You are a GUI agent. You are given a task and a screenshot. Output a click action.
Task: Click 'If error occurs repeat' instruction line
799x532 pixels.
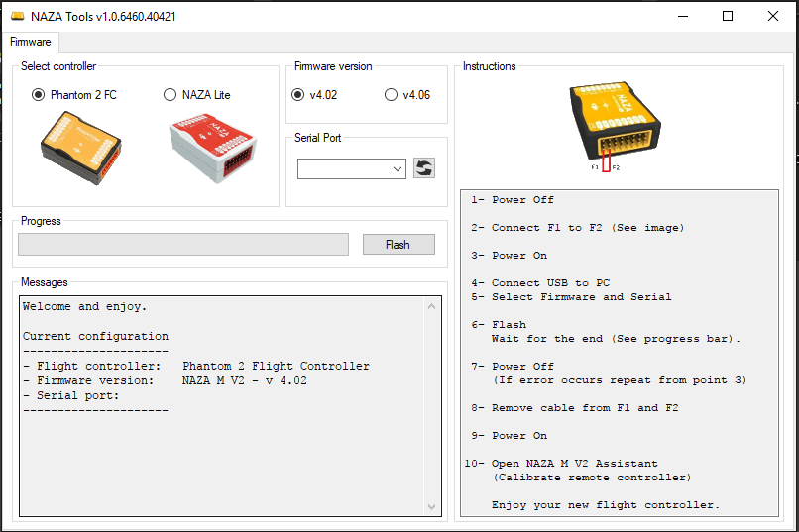pyautogui.click(x=620, y=380)
